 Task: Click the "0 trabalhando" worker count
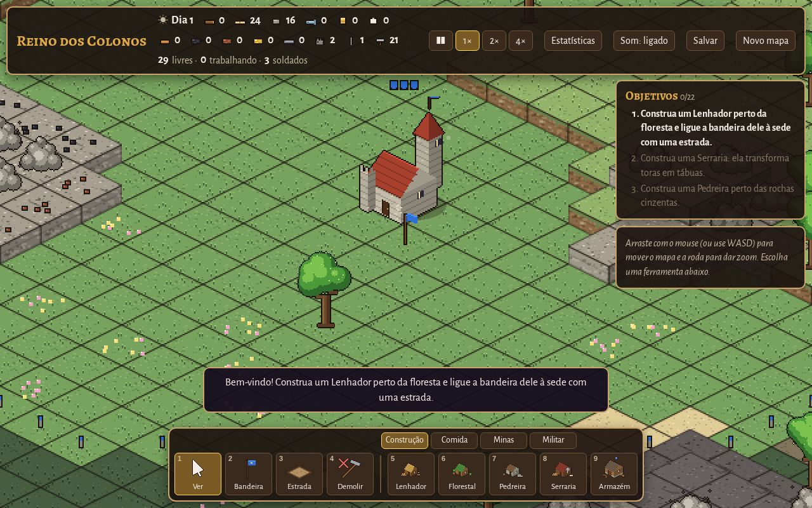coord(228,60)
